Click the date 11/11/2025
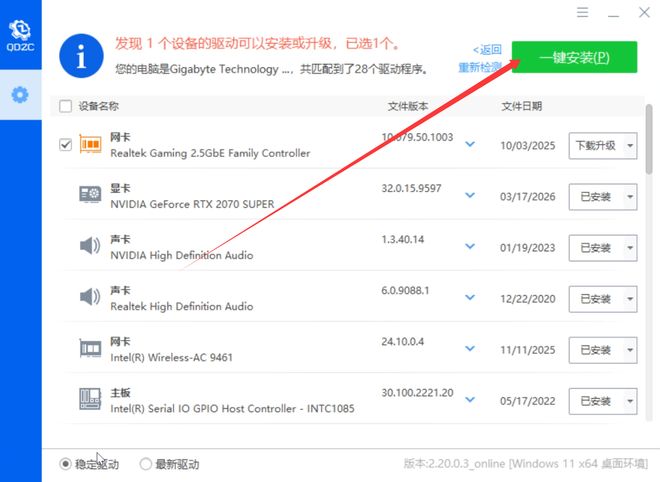The height and width of the screenshot is (482, 660). coord(527,350)
